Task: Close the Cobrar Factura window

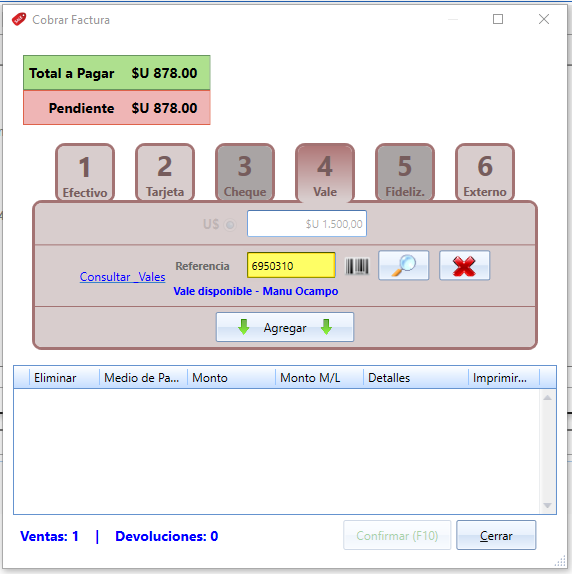Action: [544, 19]
